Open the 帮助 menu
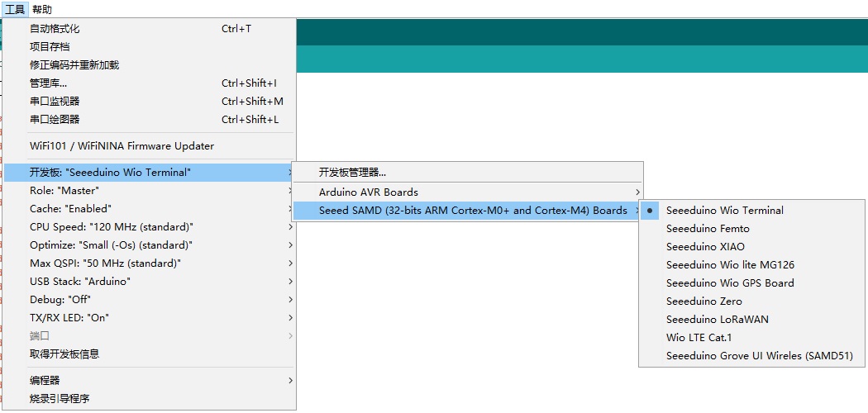 42,9
